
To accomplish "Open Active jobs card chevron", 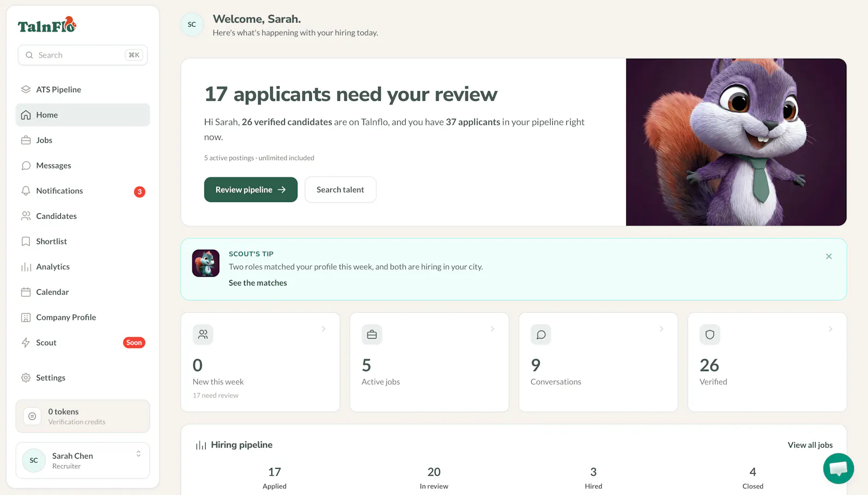I will click(x=493, y=329).
